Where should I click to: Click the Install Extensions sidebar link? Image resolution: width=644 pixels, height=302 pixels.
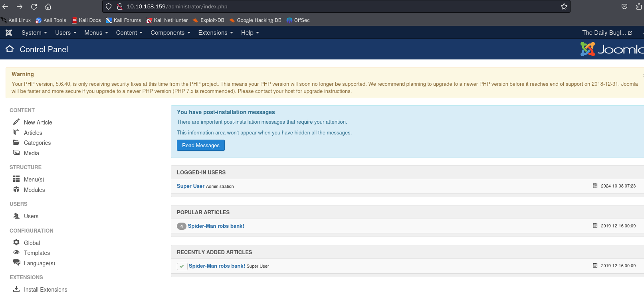pyautogui.click(x=46, y=290)
